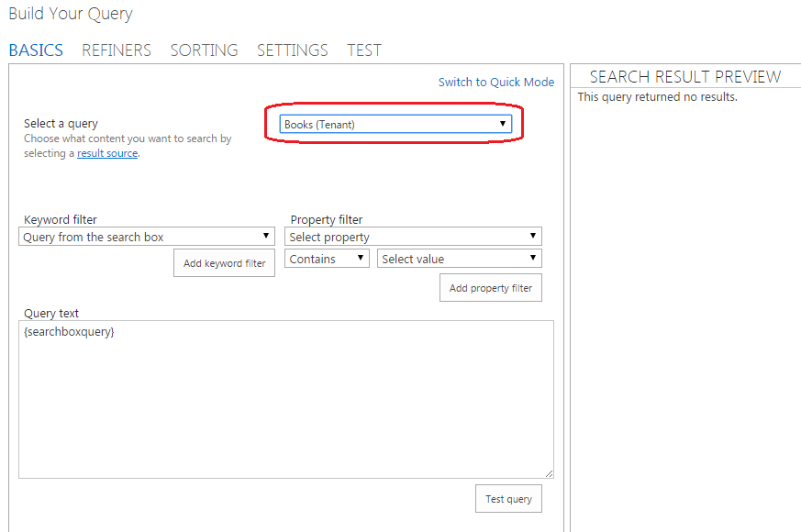801x532 pixels.
Task: Click inside the Query text area
Action: (x=286, y=399)
